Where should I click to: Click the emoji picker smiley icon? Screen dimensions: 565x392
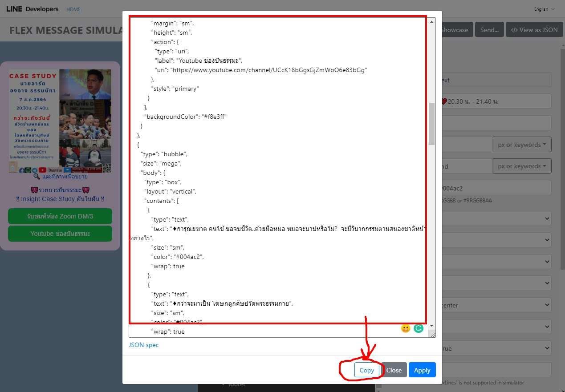[406, 328]
